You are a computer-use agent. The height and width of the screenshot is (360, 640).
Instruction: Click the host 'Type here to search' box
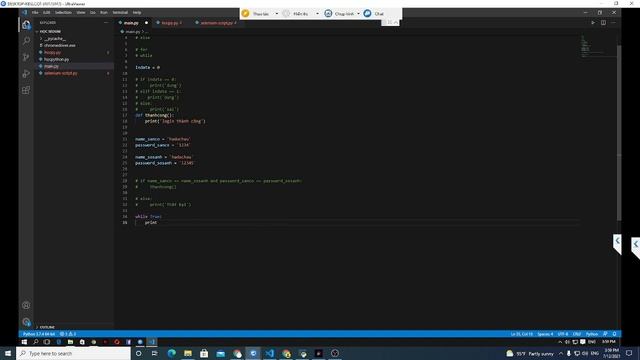[73, 353]
